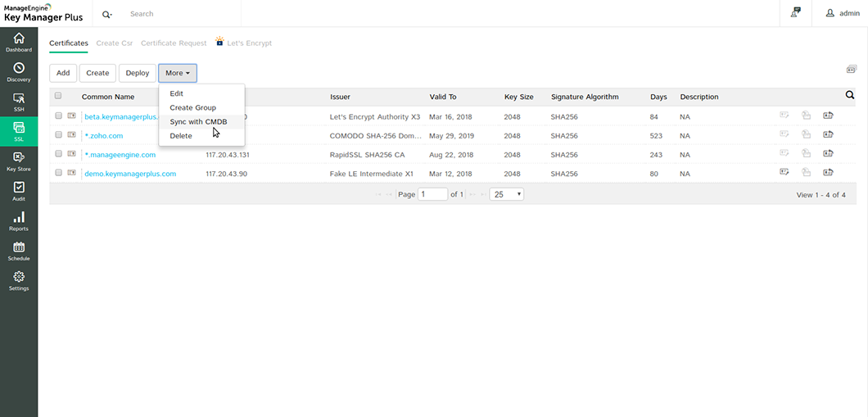This screenshot has width=868, height=417.
Task: Open Key Store from the sidebar
Action: pyautogui.click(x=19, y=161)
